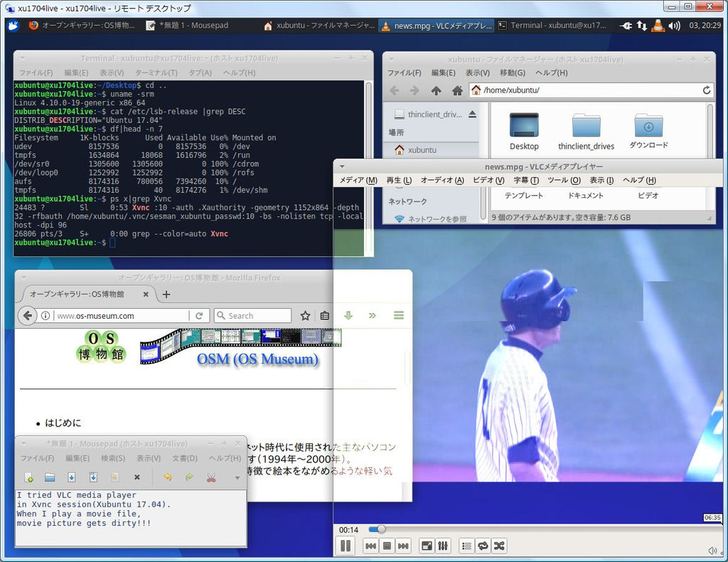The width and height of the screenshot is (728, 562).
Task: Open VLC ツール(O) menu
Action: pyautogui.click(x=564, y=180)
